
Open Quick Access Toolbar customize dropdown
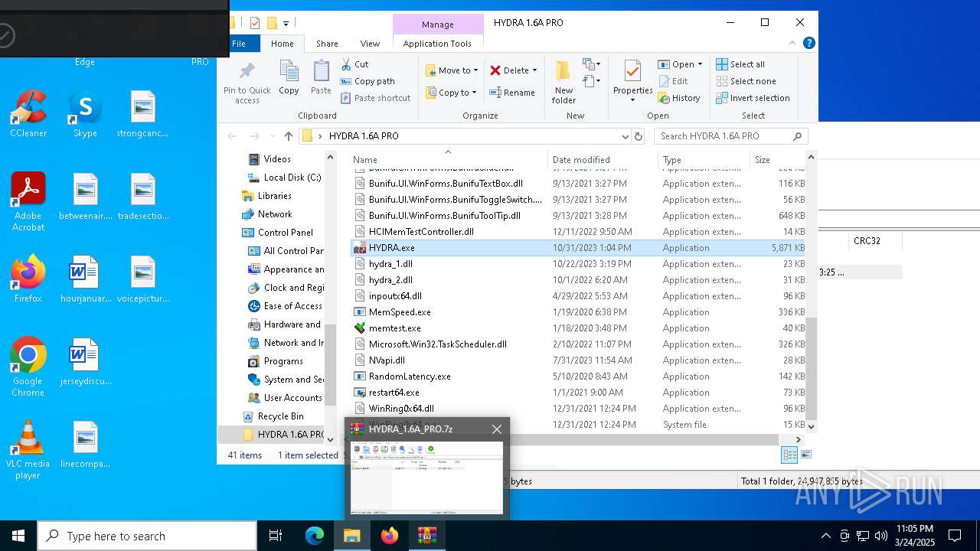pos(286,23)
